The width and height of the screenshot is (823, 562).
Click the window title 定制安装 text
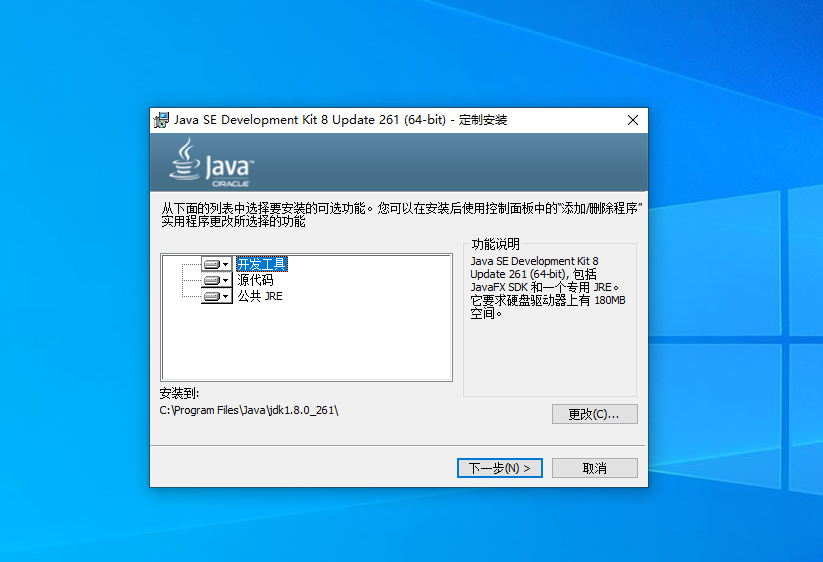tap(483, 120)
